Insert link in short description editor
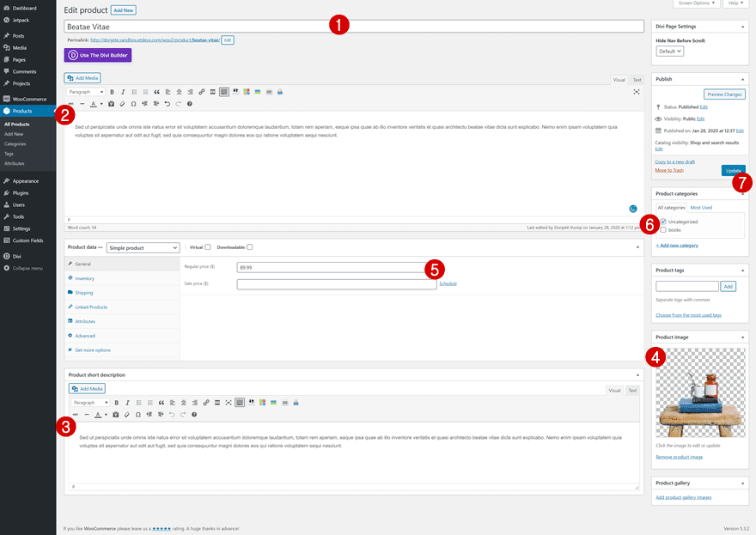Screen dimensions: 756x535 (x=206, y=403)
